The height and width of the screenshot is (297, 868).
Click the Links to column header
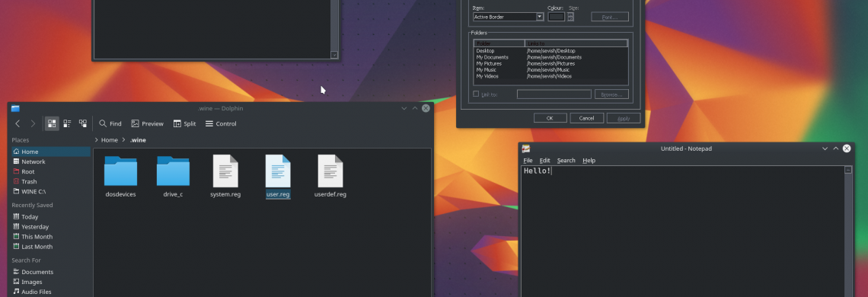[576, 43]
